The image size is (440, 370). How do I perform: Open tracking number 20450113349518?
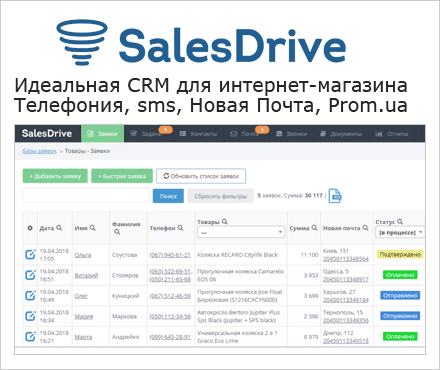[x=346, y=341]
